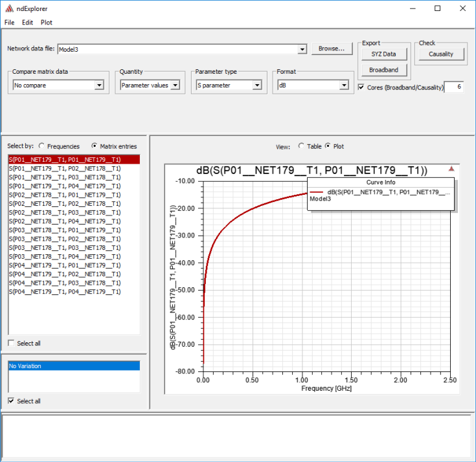Check Select all under matrix entries list
The height and width of the screenshot is (462, 476).
tap(11, 343)
